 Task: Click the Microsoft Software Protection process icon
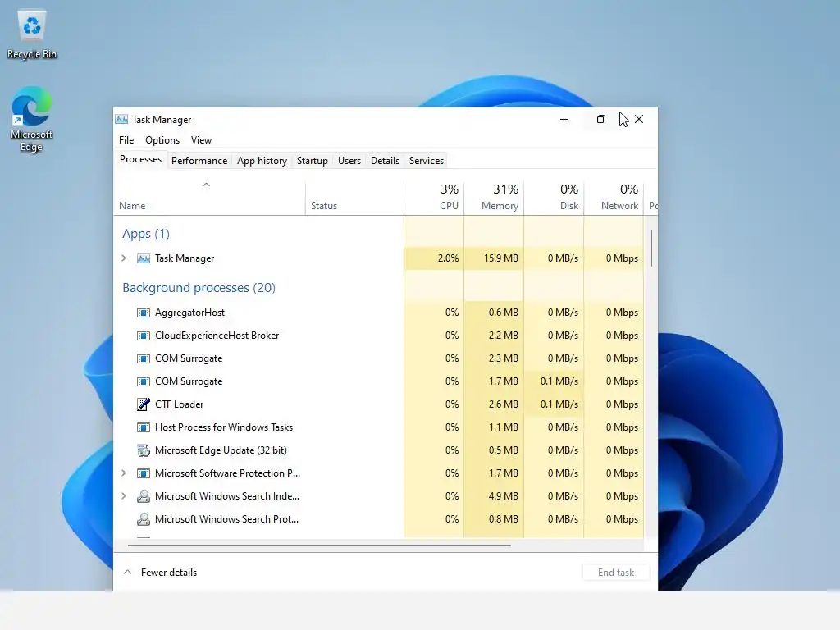[143, 473]
